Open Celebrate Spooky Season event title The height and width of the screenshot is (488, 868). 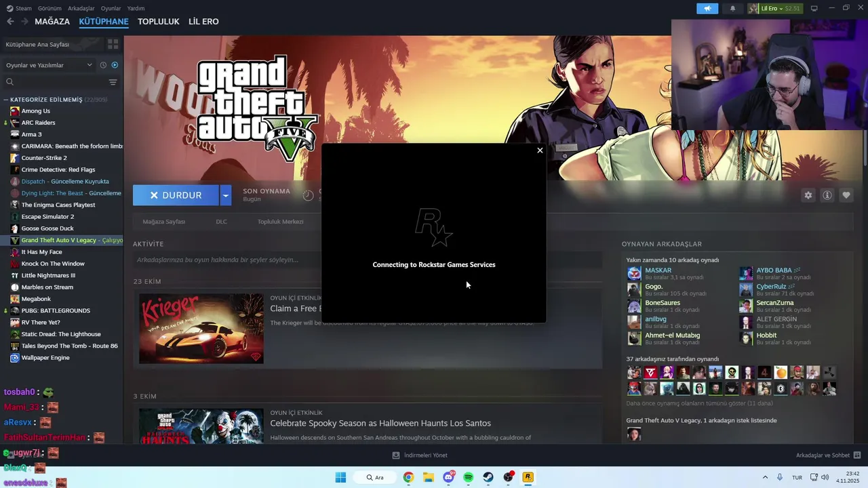380,423
